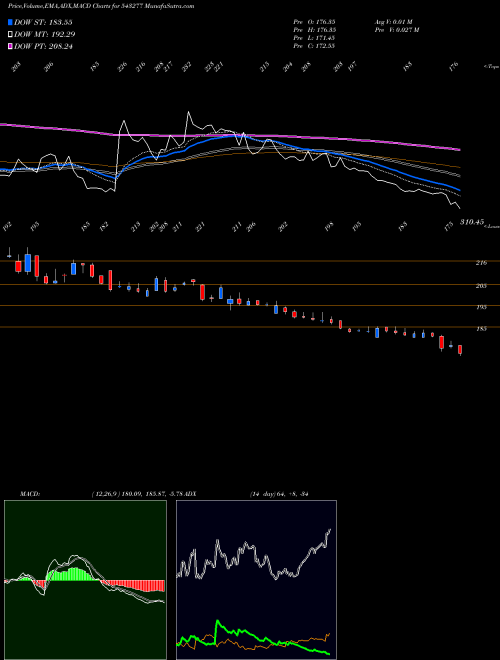
Task: Select the 'DOW PT: 208.24' legend text
Action: pos(43,46)
